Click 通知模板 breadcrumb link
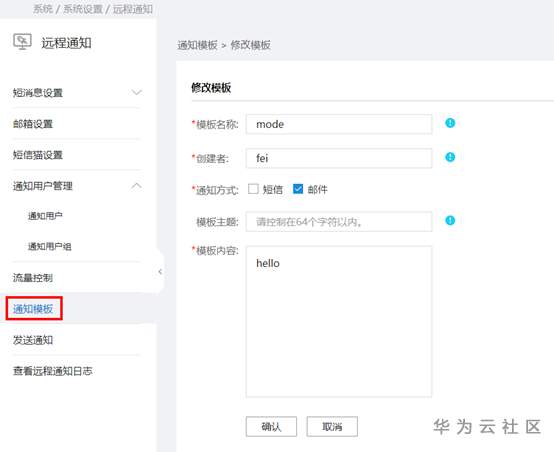This screenshot has width=554, height=452. coord(197,45)
